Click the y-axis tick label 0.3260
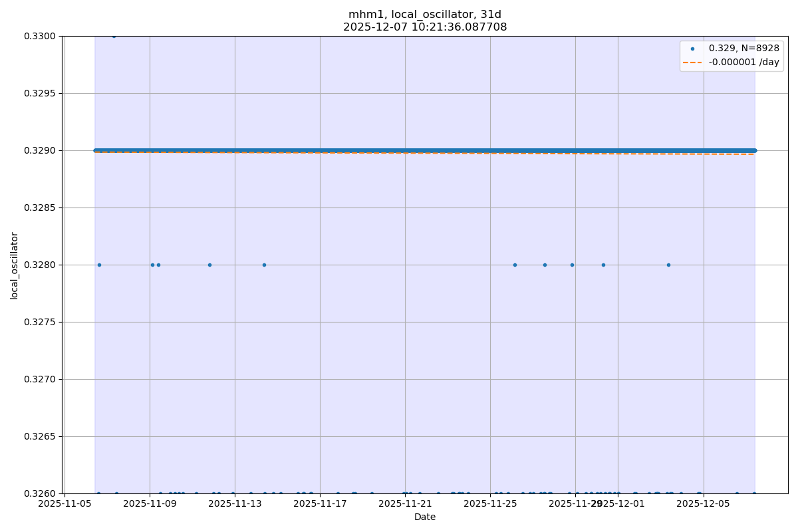This screenshot has height=532, width=798. (x=40, y=493)
